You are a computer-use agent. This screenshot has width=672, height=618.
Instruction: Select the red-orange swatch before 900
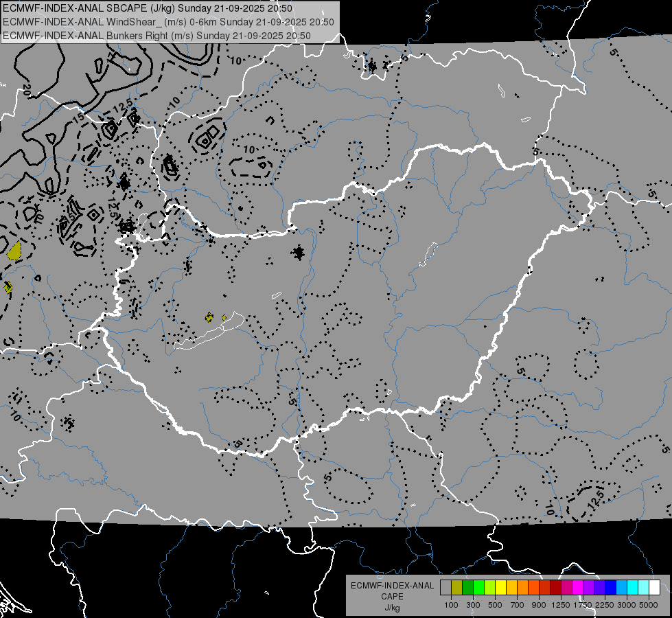pyautogui.click(x=533, y=588)
